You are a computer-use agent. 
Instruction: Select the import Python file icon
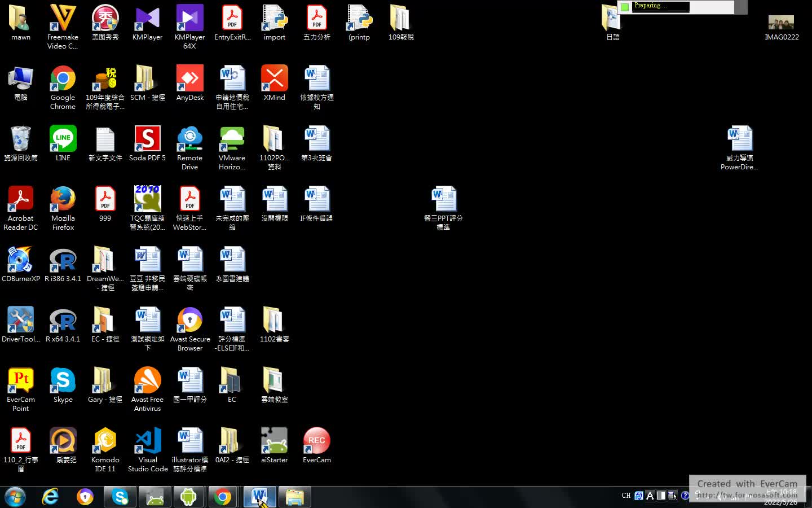coord(275,22)
